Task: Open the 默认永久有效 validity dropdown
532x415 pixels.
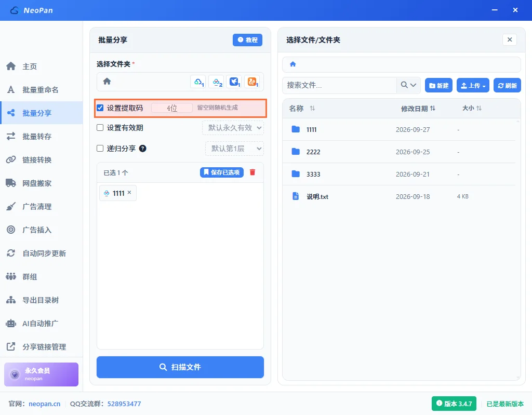Action: click(x=233, y=128)
